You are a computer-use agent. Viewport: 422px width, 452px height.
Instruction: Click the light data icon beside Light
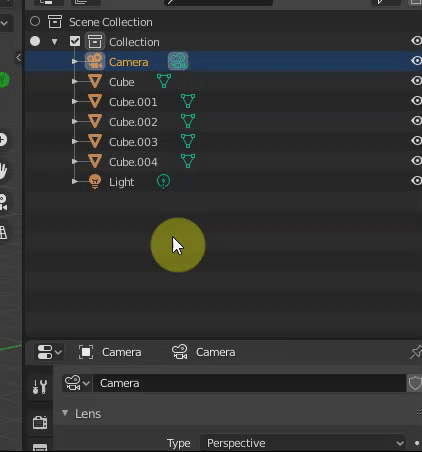point(163,182)
